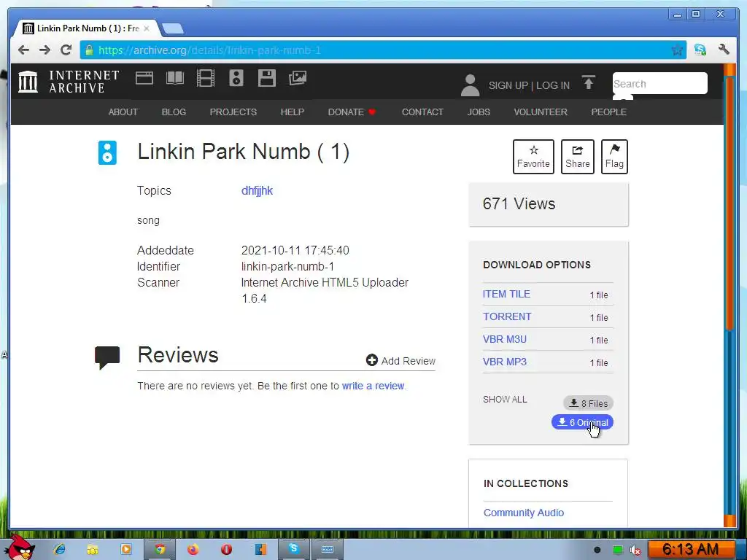Click the dhfjjhk topic link
Image resolution: width=747 pixels, height=560 pixels.
[258, 190]
